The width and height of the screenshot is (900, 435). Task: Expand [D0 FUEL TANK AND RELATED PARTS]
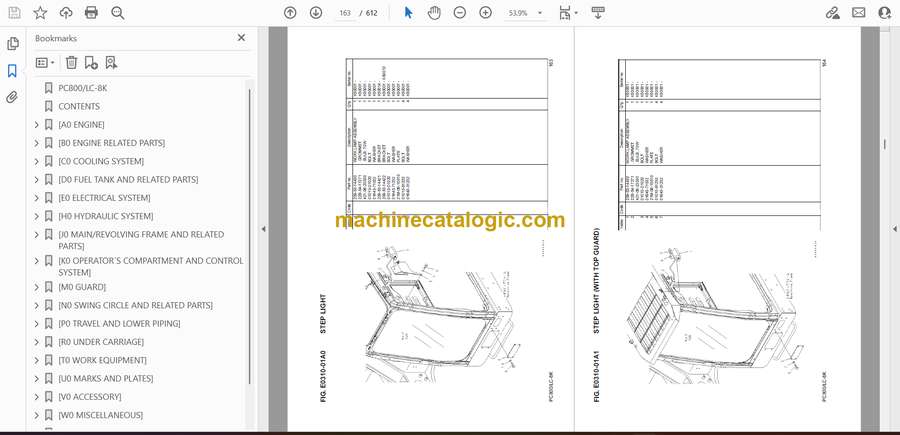click(37, 180)
